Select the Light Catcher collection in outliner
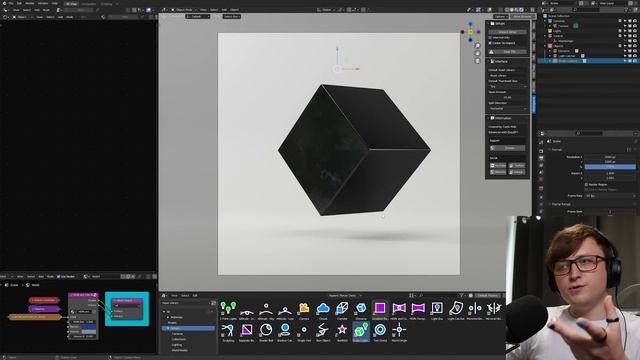 pyautogui.click(x=567, y=56)
